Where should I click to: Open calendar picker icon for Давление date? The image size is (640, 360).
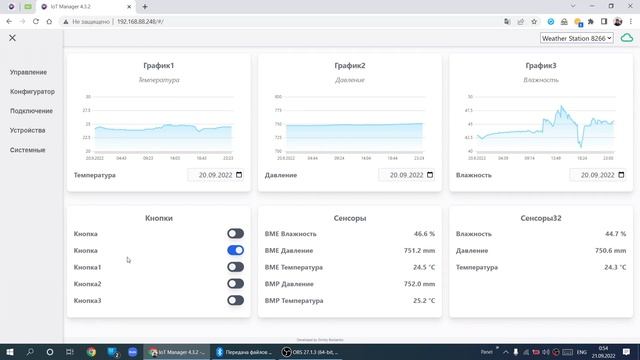pos(430,175)
